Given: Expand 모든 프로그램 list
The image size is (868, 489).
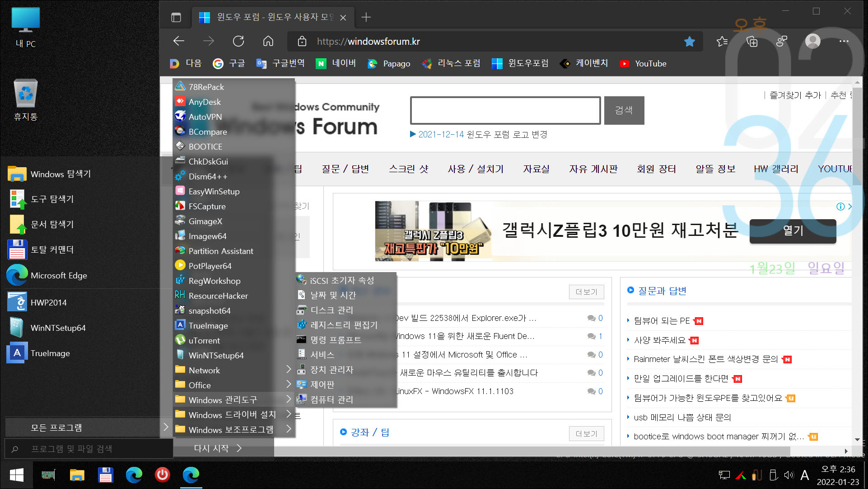Looking at the screenshot, I should (89, 428).
